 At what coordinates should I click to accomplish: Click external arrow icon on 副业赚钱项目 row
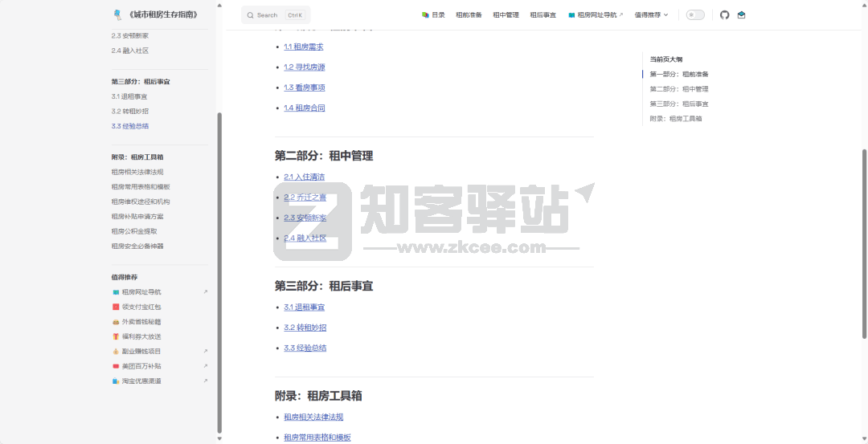click(206, 351)
